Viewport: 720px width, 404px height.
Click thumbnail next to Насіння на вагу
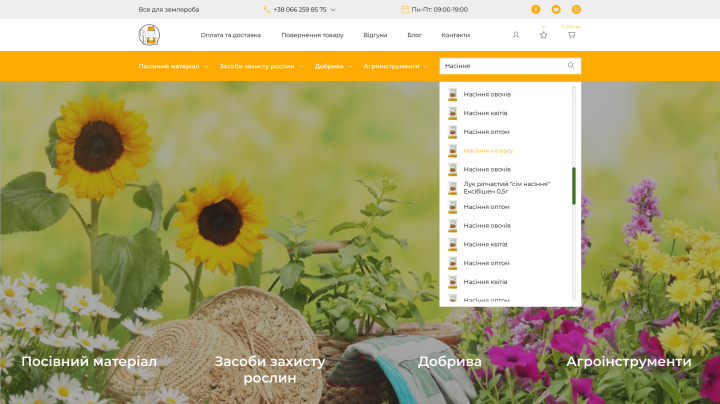(453, 151)
